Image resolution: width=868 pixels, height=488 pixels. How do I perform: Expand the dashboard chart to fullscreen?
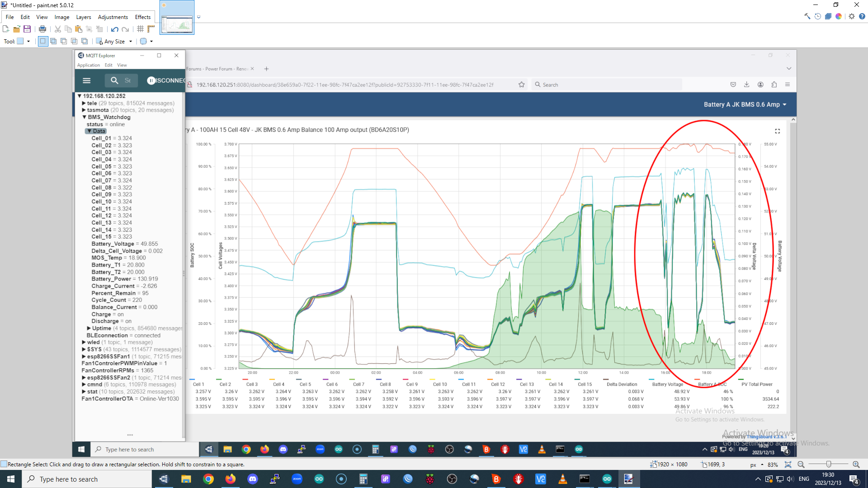click(x=777, y=131)
